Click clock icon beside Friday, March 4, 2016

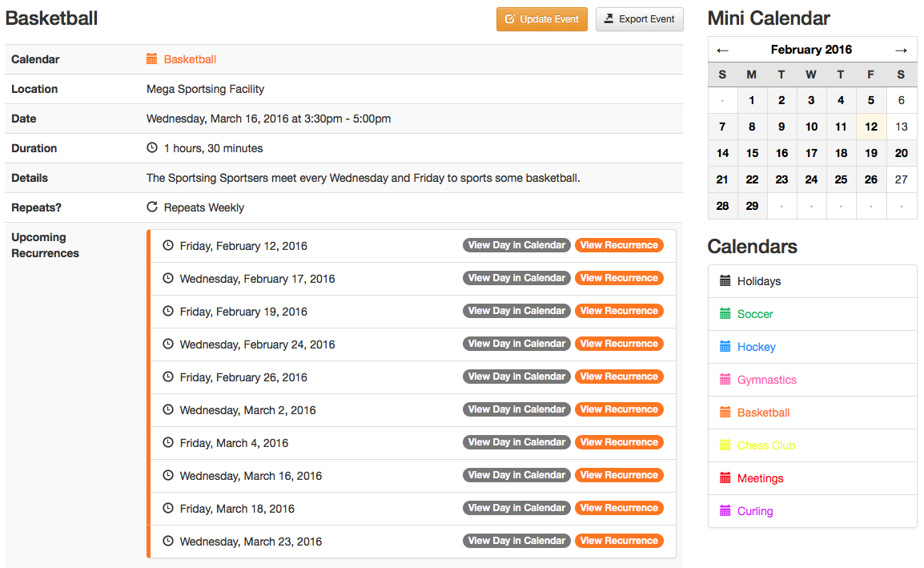(168, 442)
